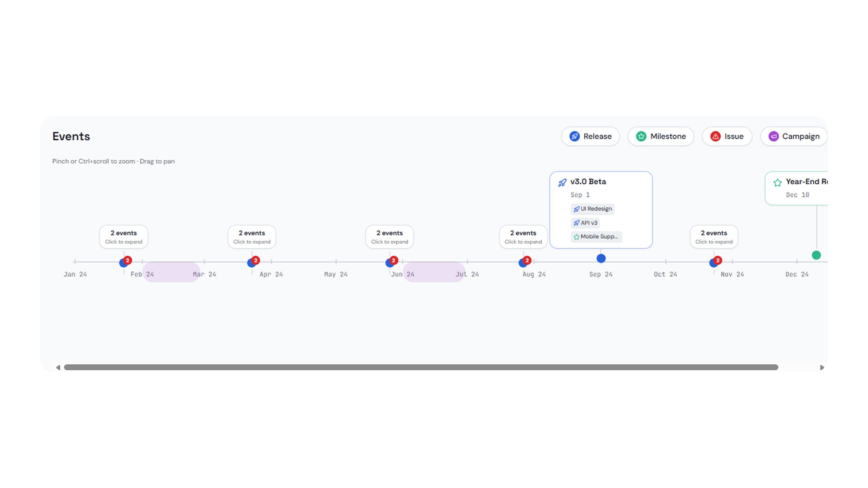Click the red warning icon in Issue filter
The width and height of the screenshot is (868, 488).
(x=715, y=136)
